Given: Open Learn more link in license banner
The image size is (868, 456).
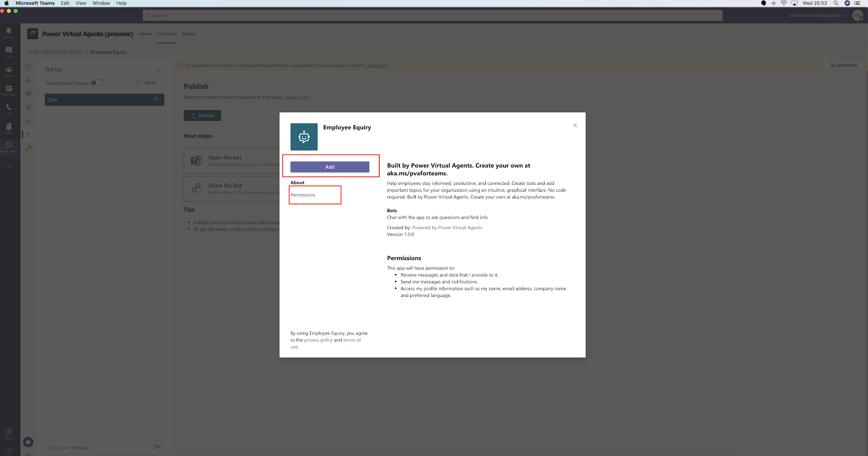Looking at the screenshot, I should pyautogui.click(x=376, y=65).
